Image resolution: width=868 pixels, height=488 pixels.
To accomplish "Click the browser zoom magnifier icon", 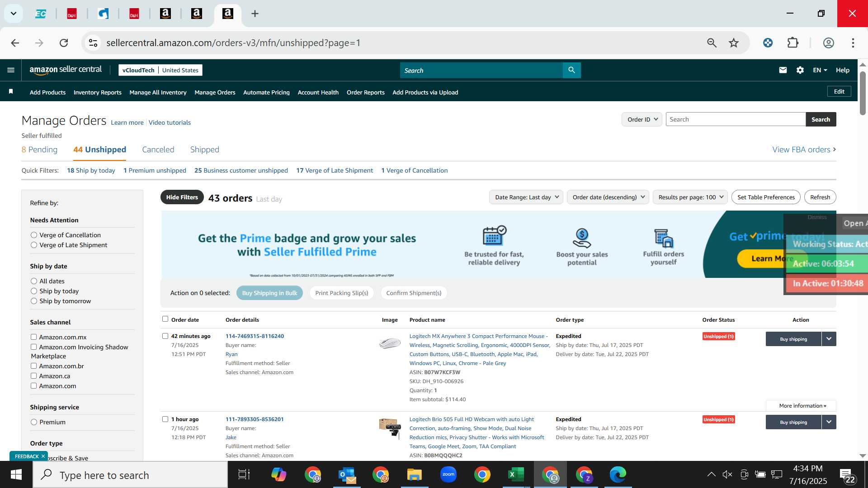I will click(712, 43).
